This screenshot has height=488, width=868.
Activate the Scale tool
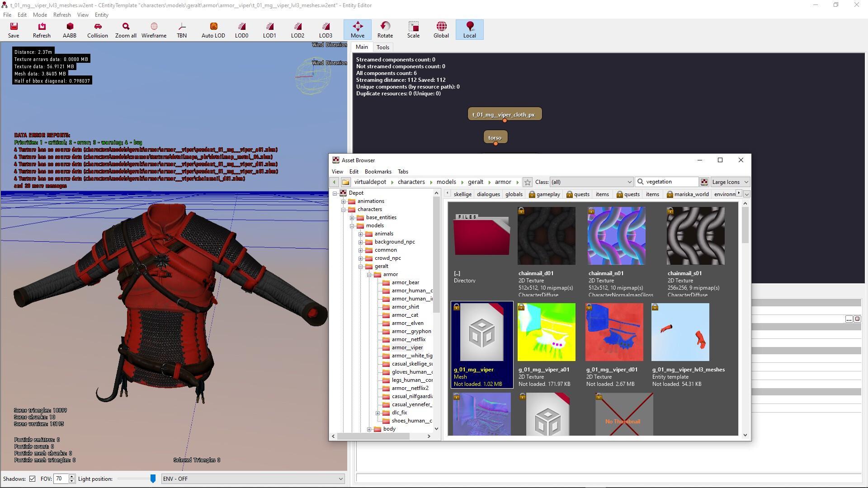tap(413, 29)
